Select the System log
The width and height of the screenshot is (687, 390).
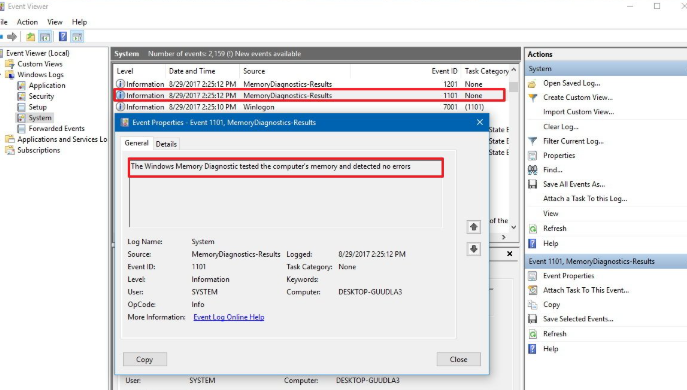coord(40,117)
